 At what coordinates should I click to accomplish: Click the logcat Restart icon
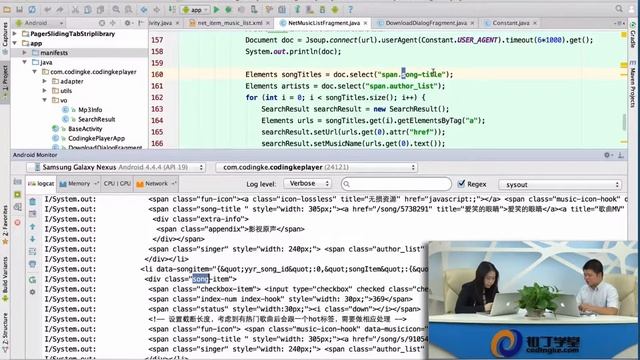pyautogui.click(x=33, y=280)
